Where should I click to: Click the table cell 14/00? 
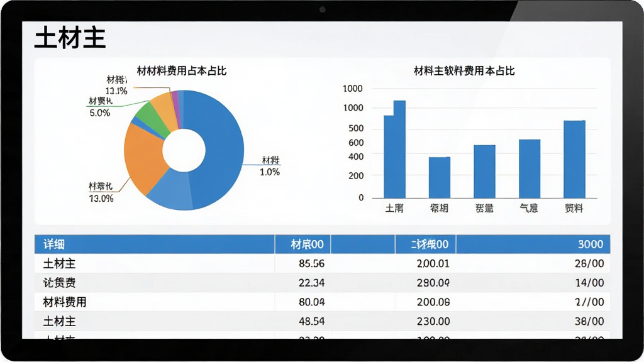pyautogui.click(x=589, y=283)
